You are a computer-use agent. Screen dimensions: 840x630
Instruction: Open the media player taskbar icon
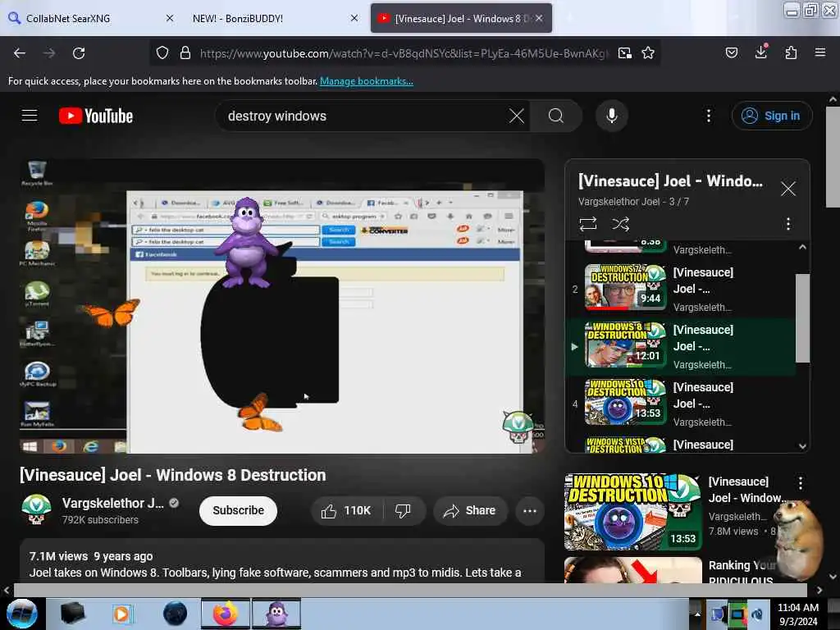pos(121,614)
